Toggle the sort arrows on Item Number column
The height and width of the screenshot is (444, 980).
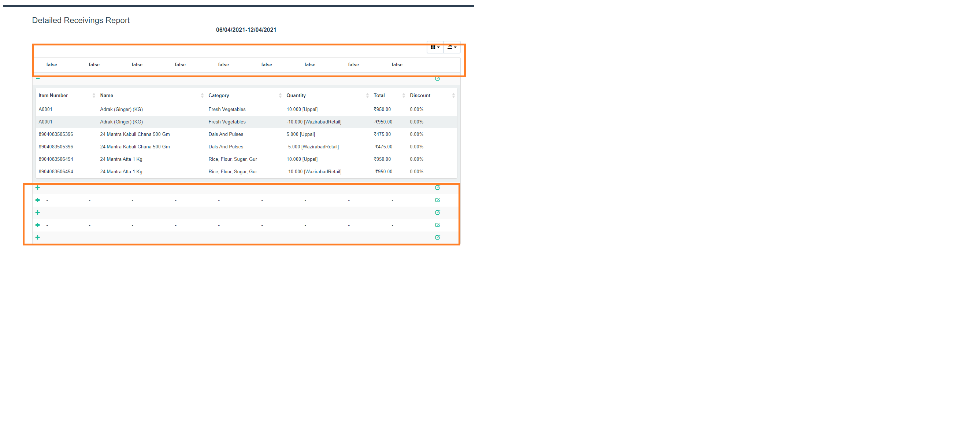94,95
